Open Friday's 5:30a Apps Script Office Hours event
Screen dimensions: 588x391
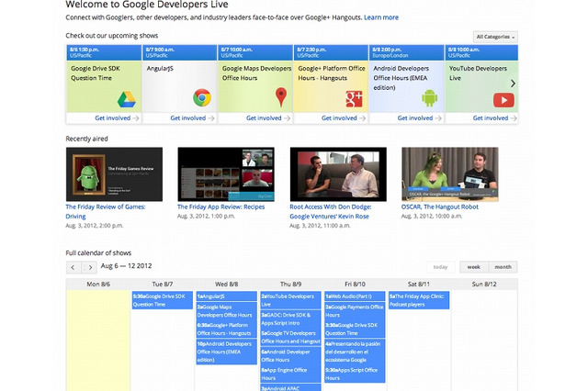point(355,374)
